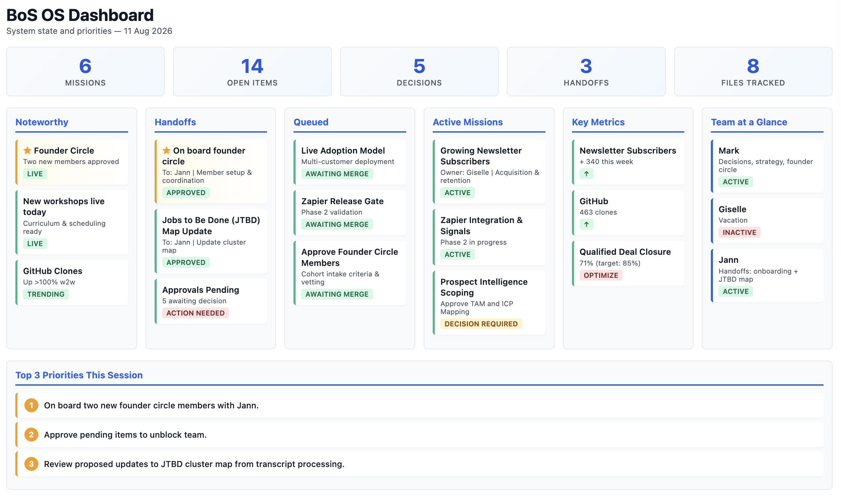Click the star icon on Founder Circle card
Screen dimensions: 841x504
coord(27,150)
